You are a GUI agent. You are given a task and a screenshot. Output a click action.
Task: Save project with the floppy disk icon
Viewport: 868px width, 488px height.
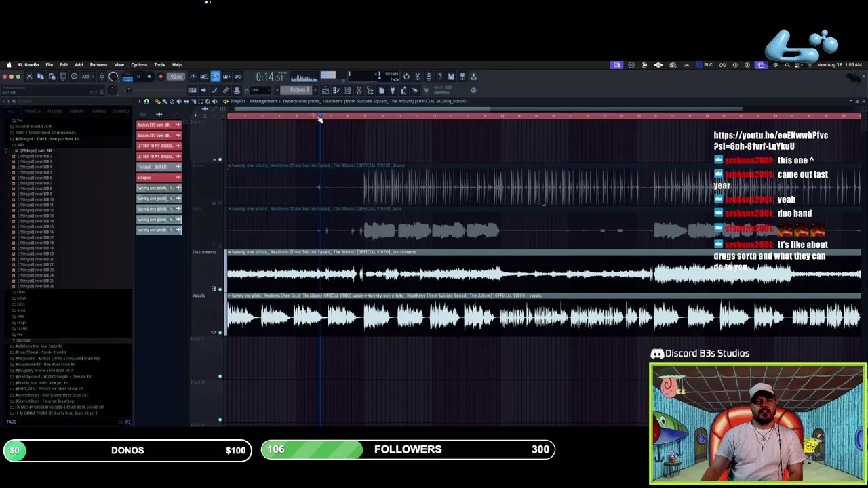(x=451, y=77)
